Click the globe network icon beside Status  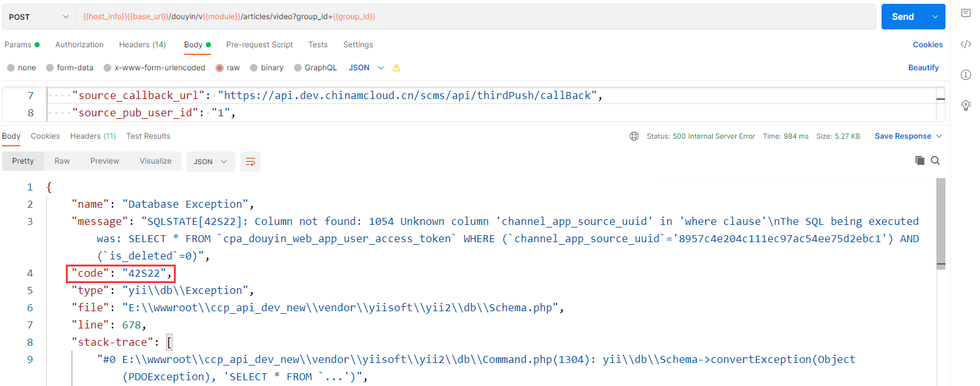click(634, 136)
